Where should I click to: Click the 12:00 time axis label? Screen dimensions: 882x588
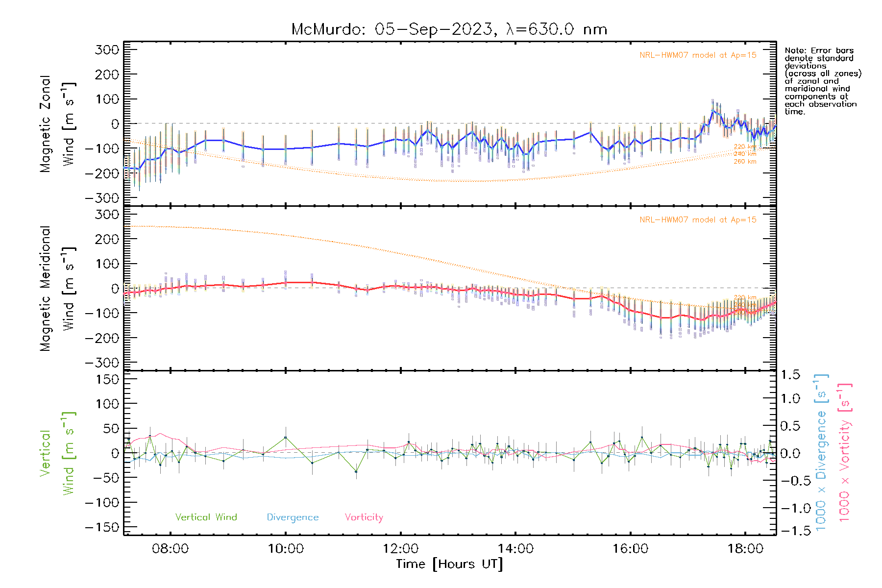[400, 548]
